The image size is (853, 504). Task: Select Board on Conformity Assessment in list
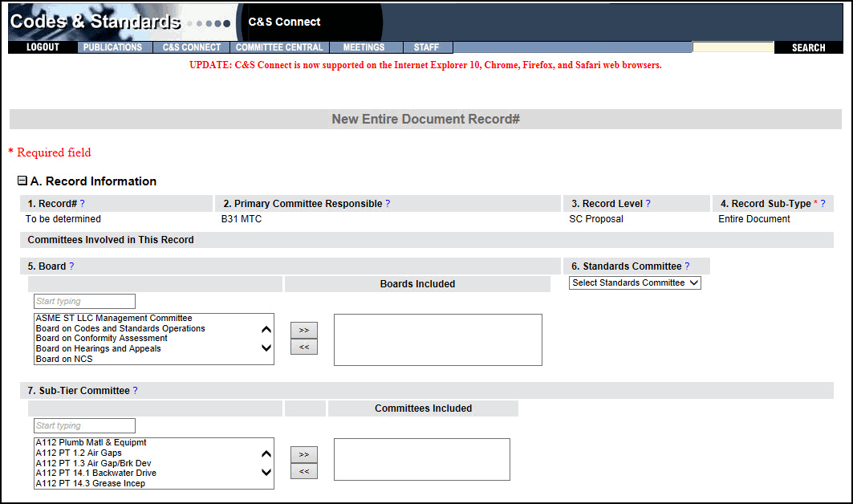coord(102,339)
